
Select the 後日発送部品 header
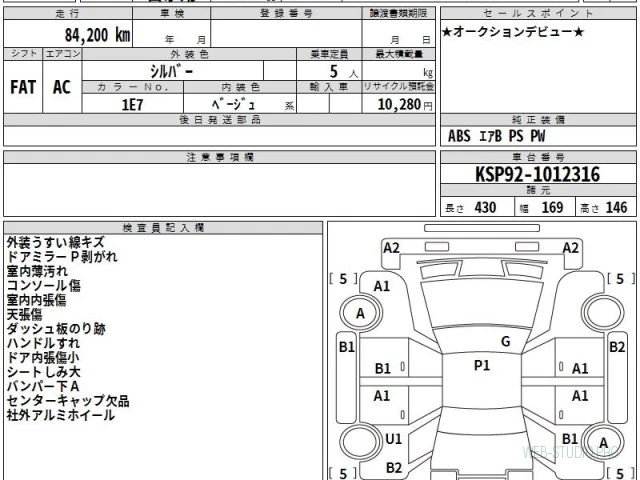(x=220, y=120)
